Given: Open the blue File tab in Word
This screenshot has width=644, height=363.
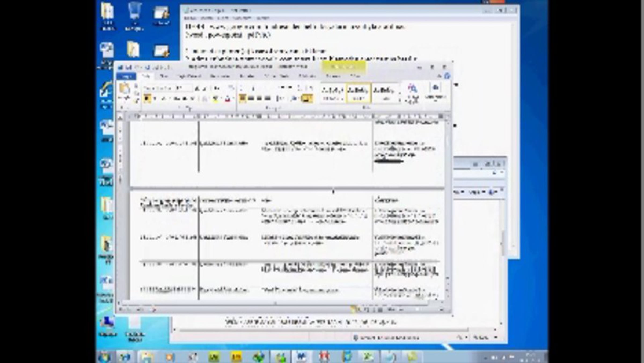Looking at the screenshot, I should pyautogui.click(x=126, y=76).
